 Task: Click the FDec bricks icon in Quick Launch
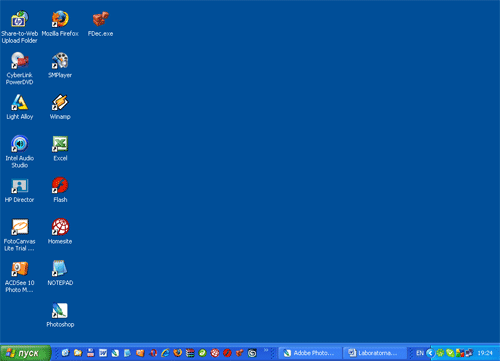tap(240, 353)
